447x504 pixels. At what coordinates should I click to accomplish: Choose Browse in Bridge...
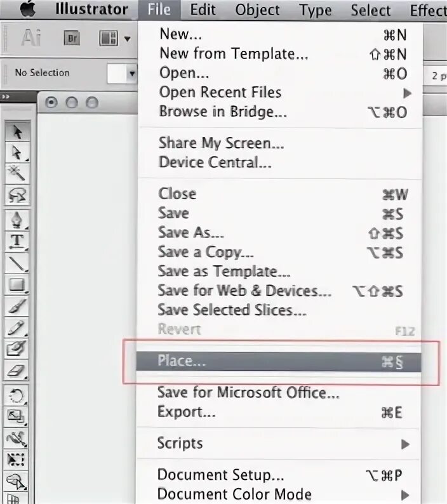(x=280, y=112)
